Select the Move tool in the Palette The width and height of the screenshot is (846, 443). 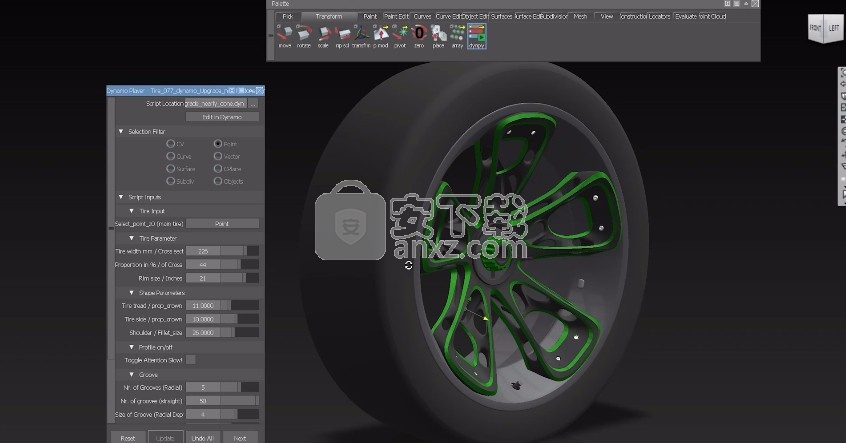284,36
